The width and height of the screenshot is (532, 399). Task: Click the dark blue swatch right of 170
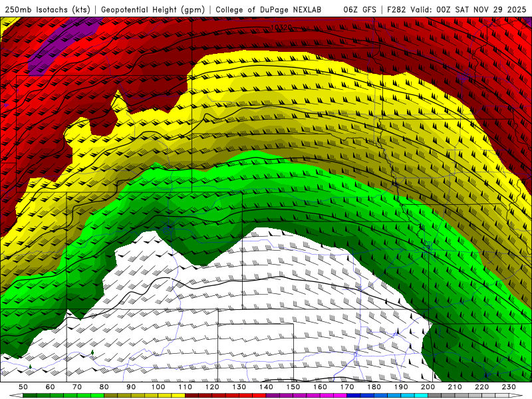tap(354, 395)
